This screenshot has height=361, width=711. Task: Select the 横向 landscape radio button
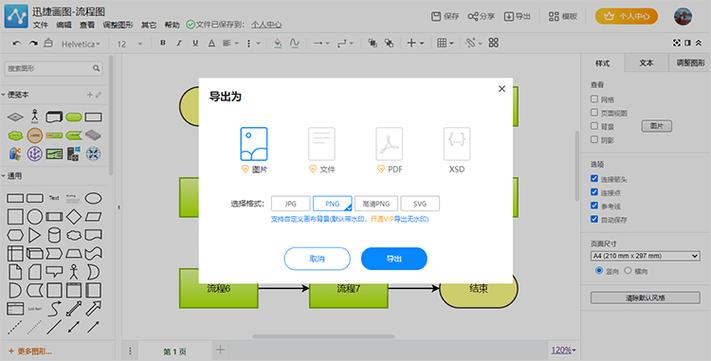628,270
